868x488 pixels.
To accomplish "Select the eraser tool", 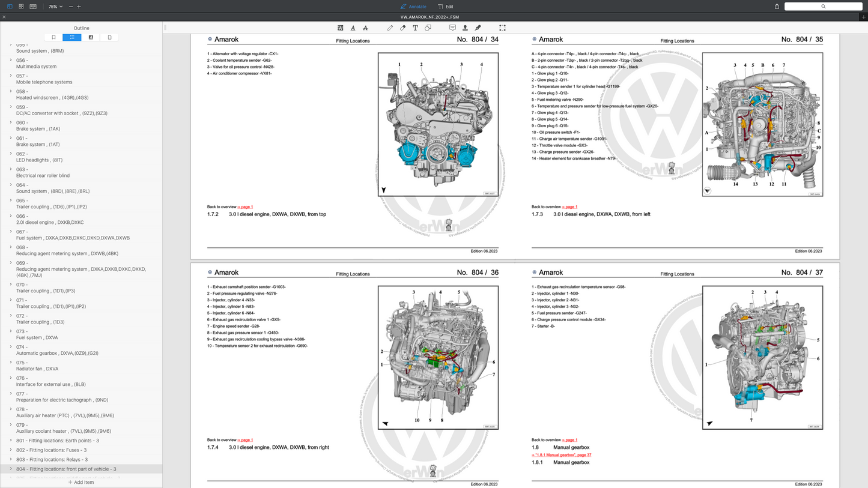I will [x=402, y=28].
